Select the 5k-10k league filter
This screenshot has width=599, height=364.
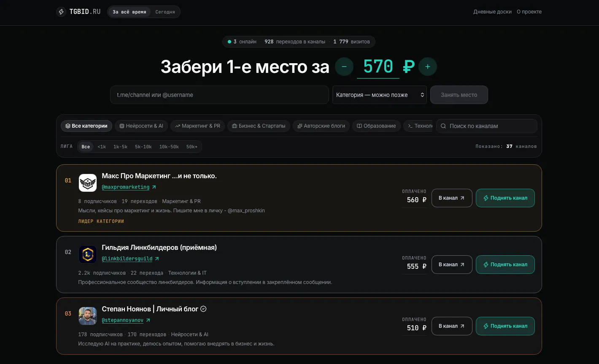click(x=143, y=147)
